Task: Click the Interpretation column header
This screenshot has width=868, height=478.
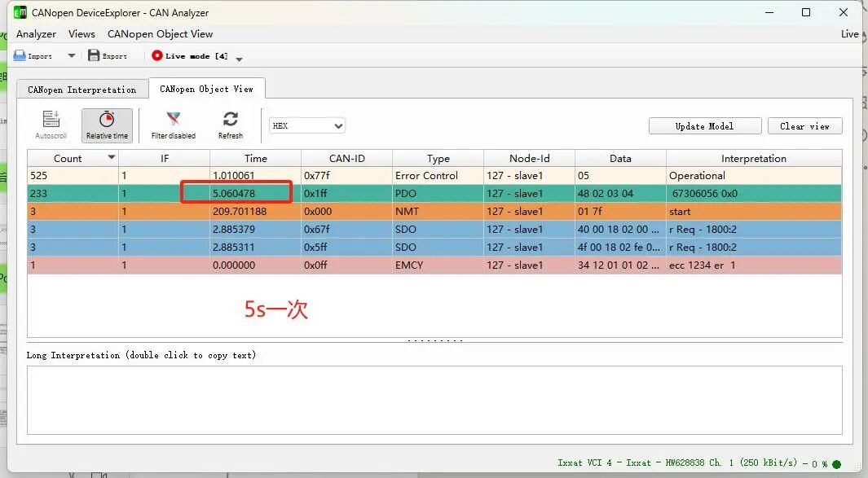Action: [754, 158]
